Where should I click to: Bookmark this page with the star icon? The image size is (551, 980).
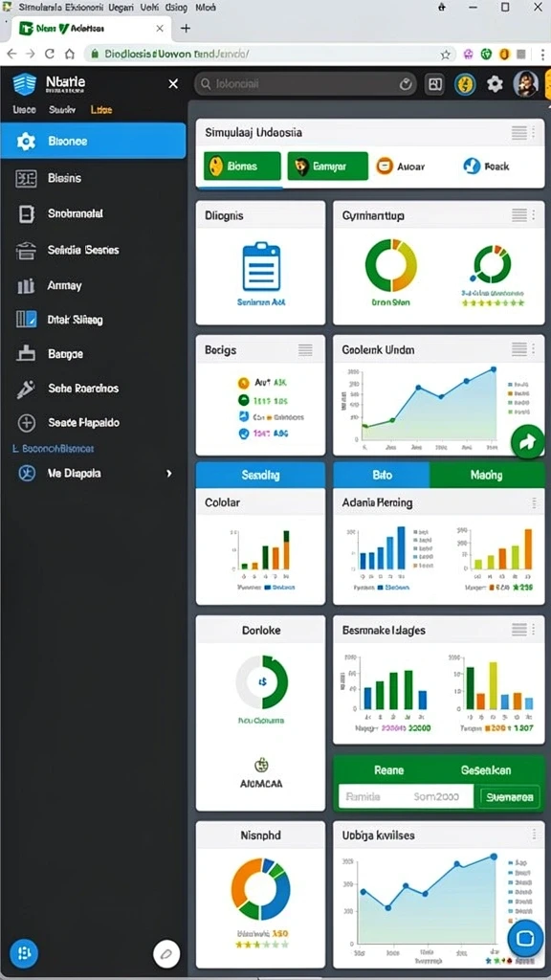[446, 55]
